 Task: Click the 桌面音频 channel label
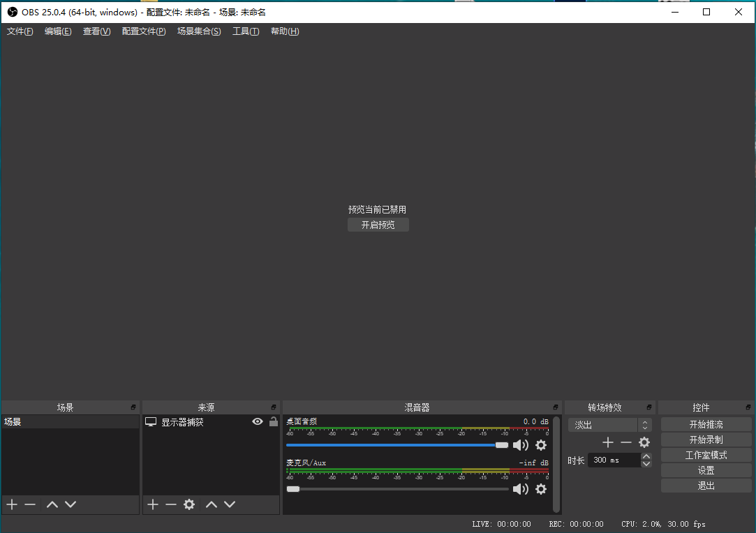pyautogui.click(x=302, y=421)
